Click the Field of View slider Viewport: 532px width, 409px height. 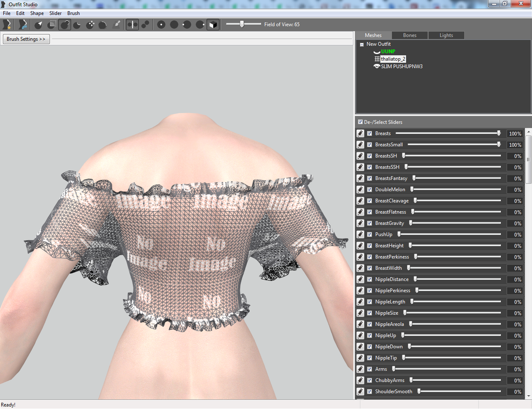[x=244, y=24]
